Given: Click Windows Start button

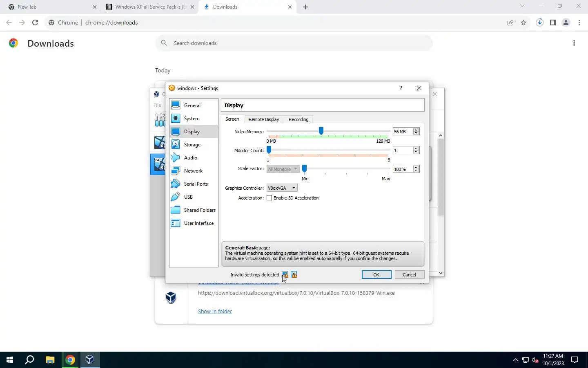Looking at the screenshot, I should click(x=10, y=360).
